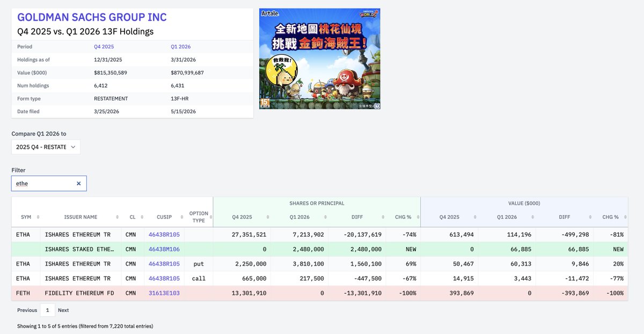
Task: Click the 613,494 value cell
Action: click(450, 235)
